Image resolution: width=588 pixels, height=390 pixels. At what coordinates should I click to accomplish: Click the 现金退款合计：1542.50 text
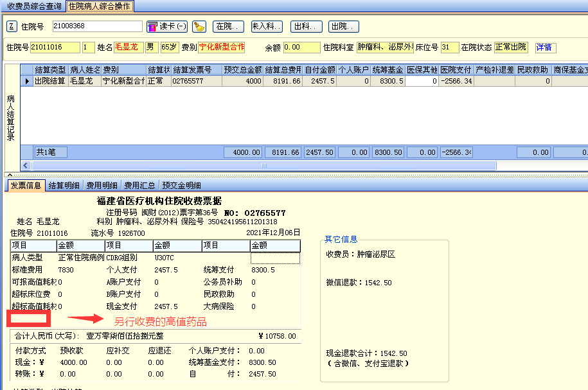(367, 353)
